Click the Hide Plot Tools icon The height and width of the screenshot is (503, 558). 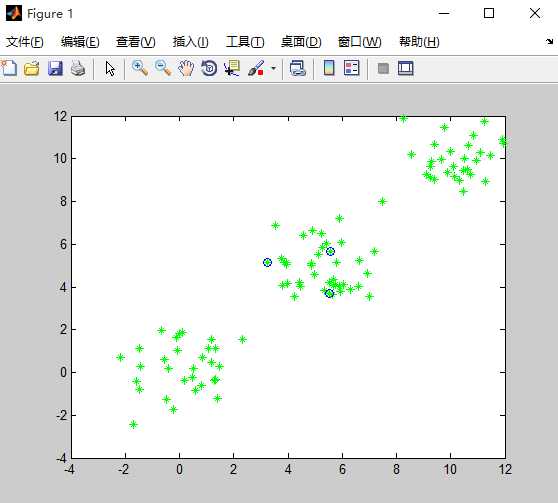click(383, 68)
